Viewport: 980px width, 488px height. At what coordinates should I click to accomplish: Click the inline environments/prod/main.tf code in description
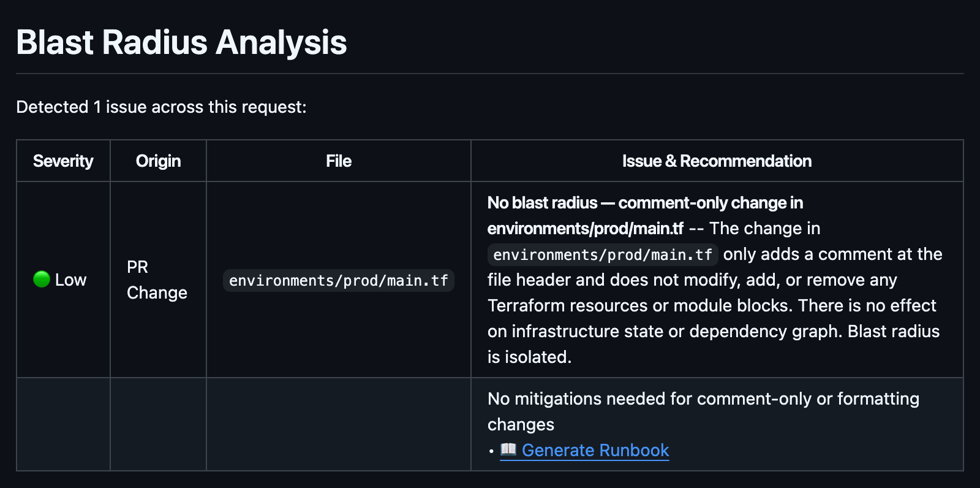point(602,254)
